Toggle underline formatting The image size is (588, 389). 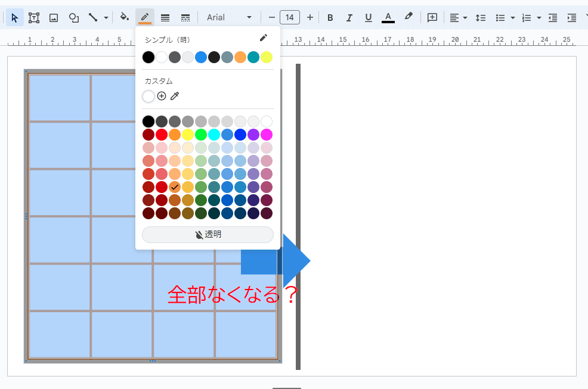pos(369,18)
